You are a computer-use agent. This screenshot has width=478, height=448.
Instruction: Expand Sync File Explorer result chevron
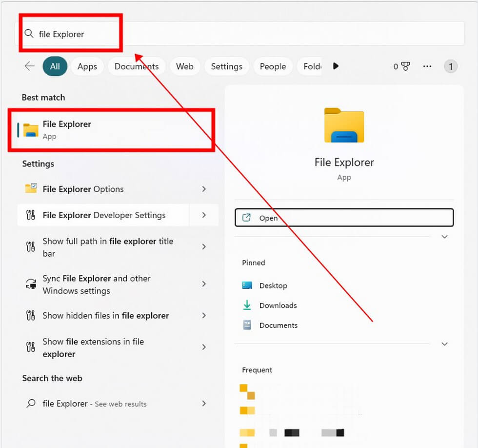204,284
